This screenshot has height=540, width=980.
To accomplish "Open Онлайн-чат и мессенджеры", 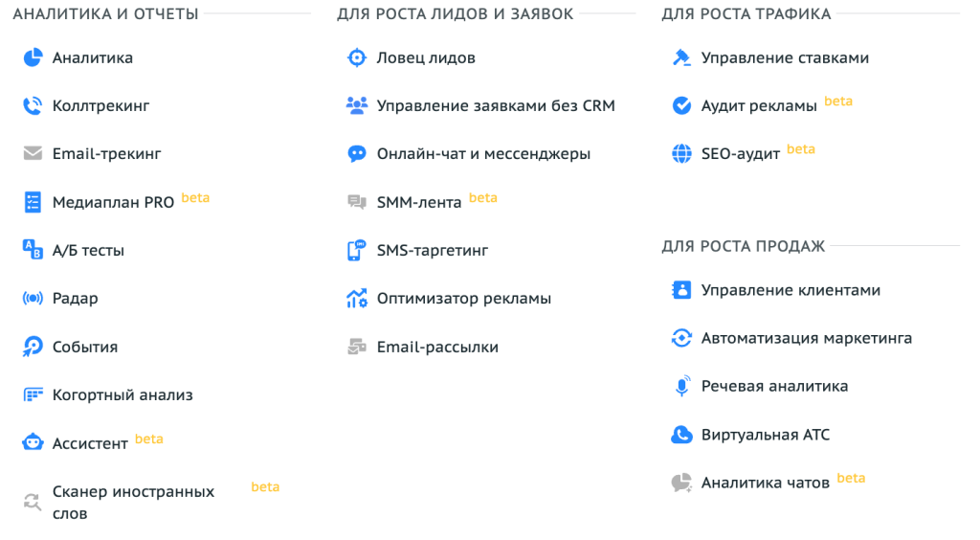I will pos(483,153).
